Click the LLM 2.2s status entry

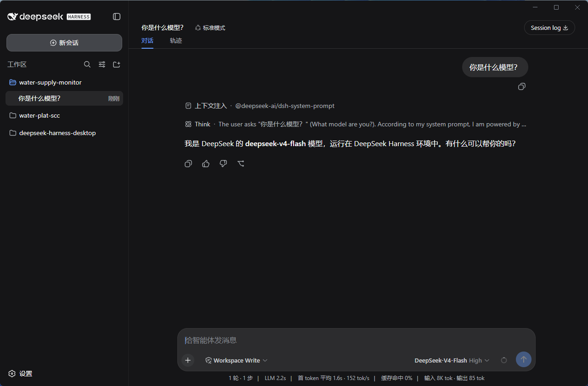point(275,378)
